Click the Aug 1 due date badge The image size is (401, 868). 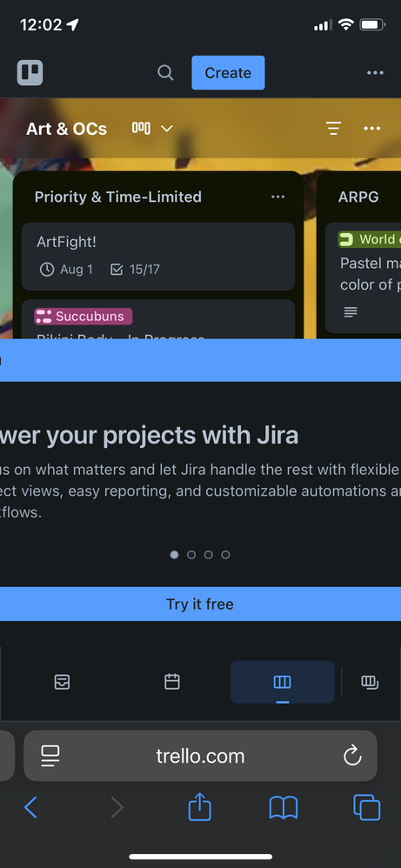tap(66, 270)
